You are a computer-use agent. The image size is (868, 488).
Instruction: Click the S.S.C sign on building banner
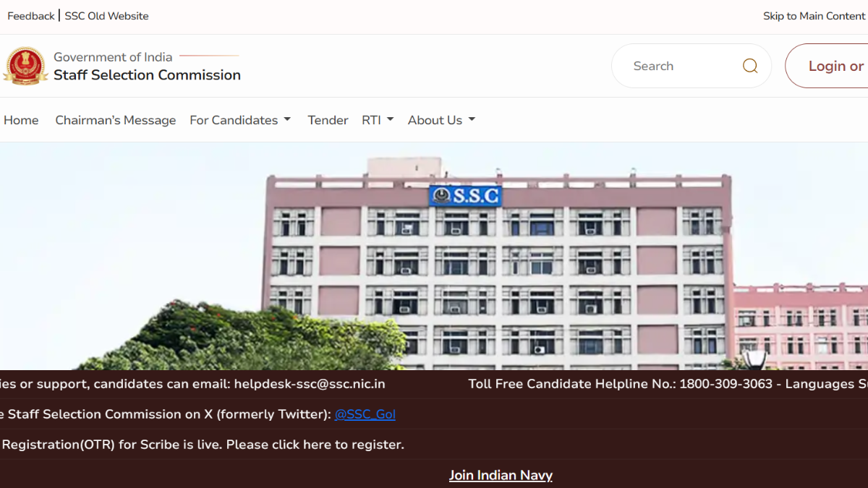click(x=465, y=195)
